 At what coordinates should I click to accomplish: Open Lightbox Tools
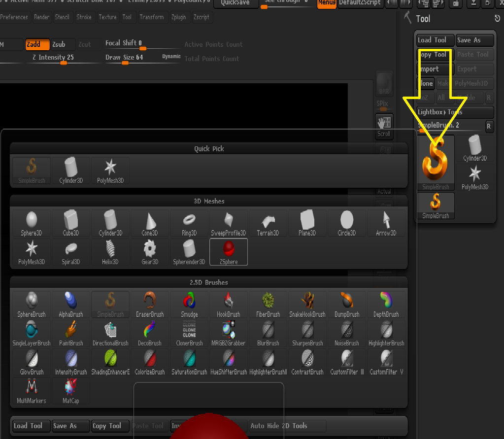click(455, 112)
